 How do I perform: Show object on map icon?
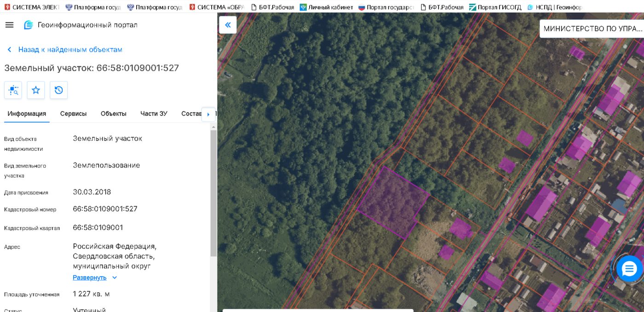click(13, 90)
